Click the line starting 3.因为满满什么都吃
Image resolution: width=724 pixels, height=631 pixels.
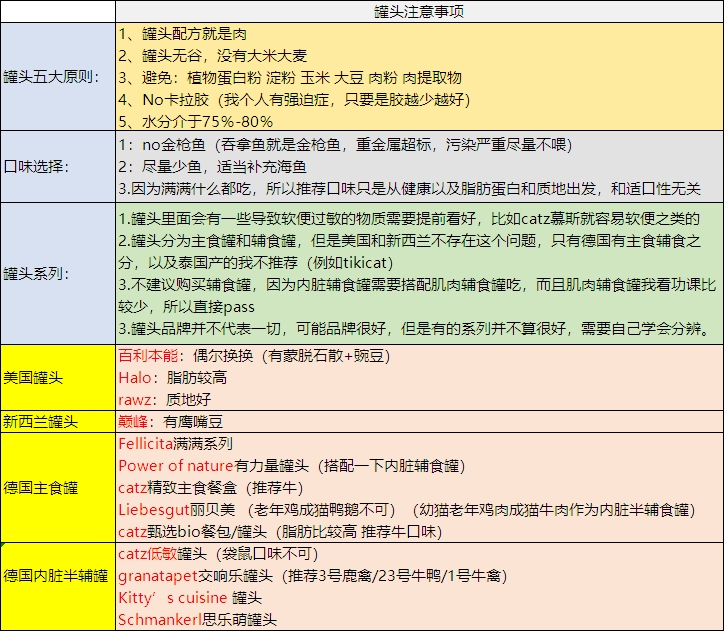click(x=410, y=189)
